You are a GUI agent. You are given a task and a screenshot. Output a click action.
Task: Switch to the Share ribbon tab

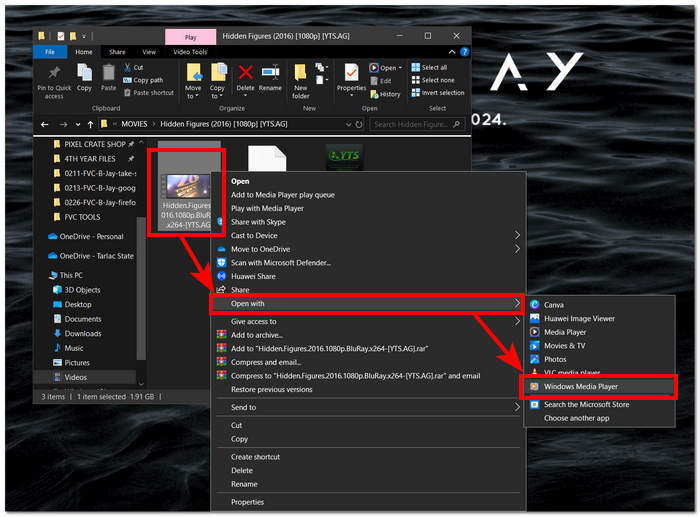tap(117, 52)
